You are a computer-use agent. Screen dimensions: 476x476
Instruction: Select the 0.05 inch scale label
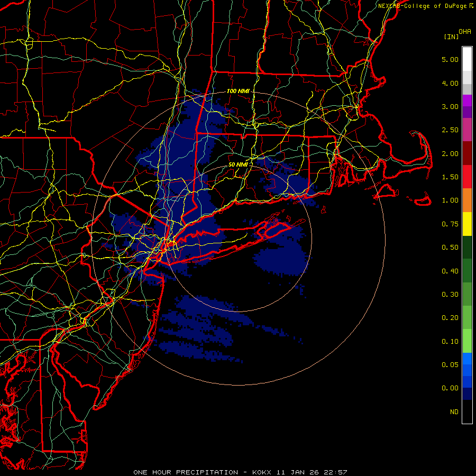tap(450, 365)
